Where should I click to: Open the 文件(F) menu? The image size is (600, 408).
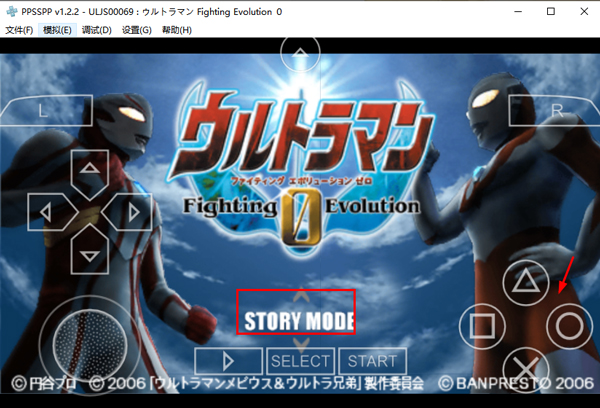click(19, 30)
